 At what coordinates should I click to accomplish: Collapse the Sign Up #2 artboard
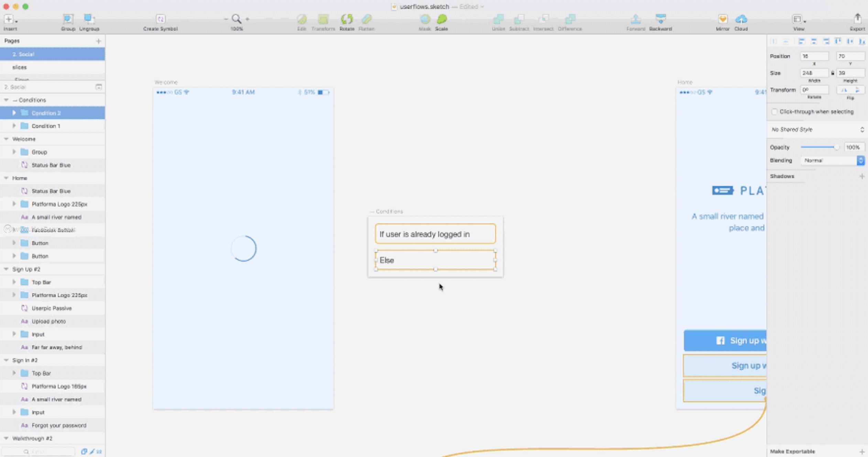[x=6, y=269]
